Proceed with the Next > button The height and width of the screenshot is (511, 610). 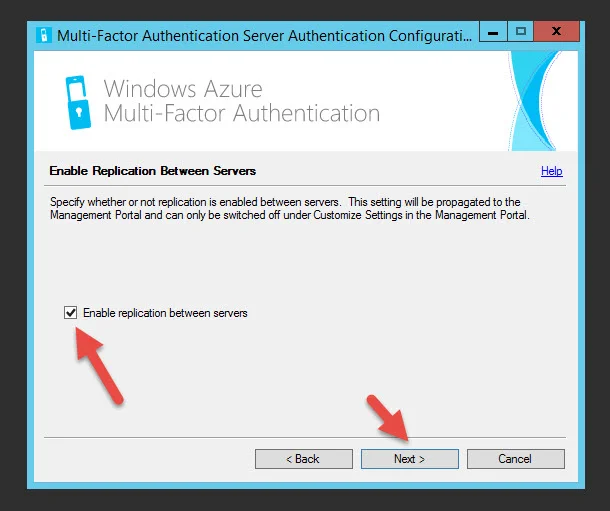point(410,459)
